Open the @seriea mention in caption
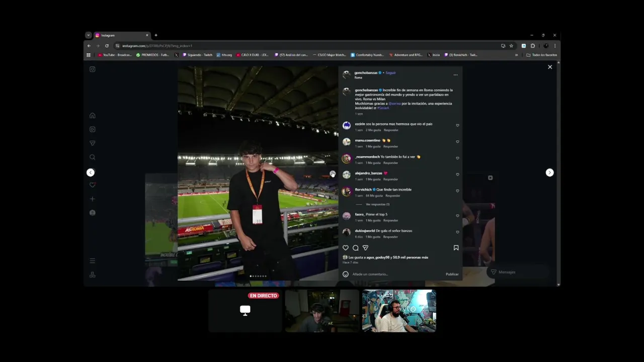 pos(394,104)
